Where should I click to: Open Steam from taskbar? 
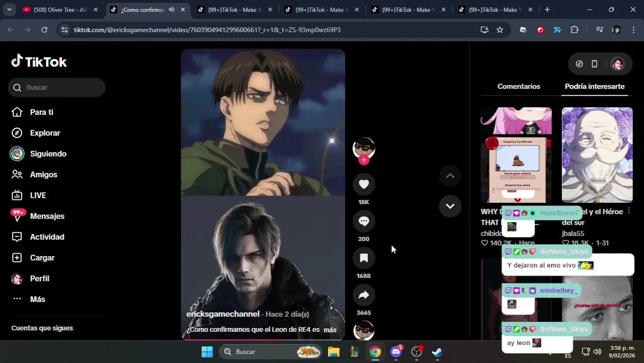[x=437, y=352]
